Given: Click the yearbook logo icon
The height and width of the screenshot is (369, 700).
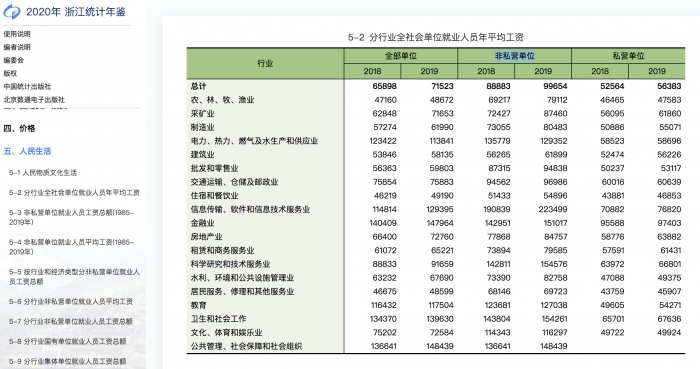Looking at the screenshot, I should [12, 12].
